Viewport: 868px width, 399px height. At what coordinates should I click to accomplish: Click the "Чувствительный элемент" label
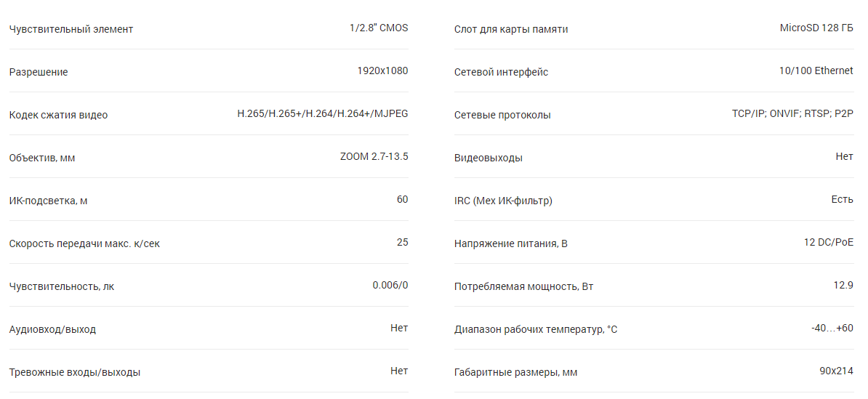(x=71, y=29)
